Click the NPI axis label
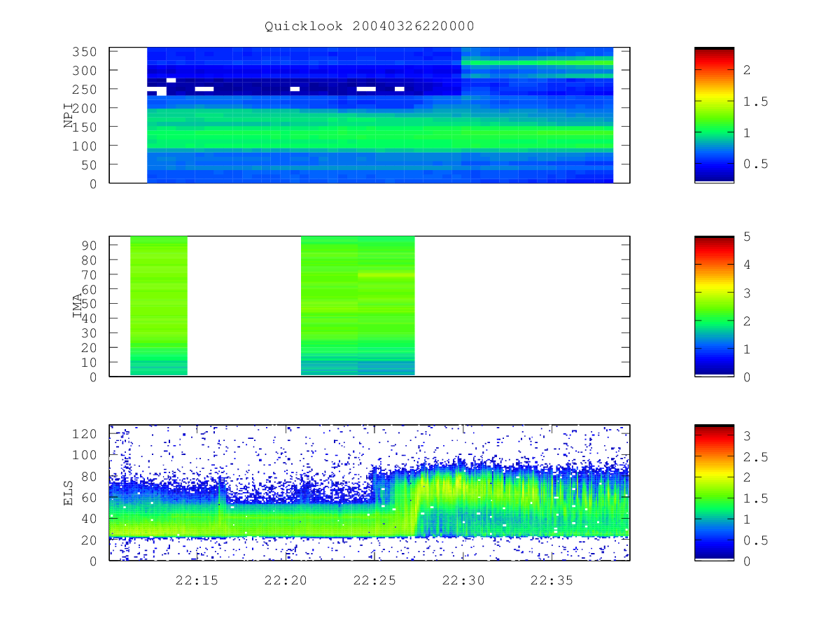Image resolution: width=840 pixels, height=630 pixels. tap(69, 115)
